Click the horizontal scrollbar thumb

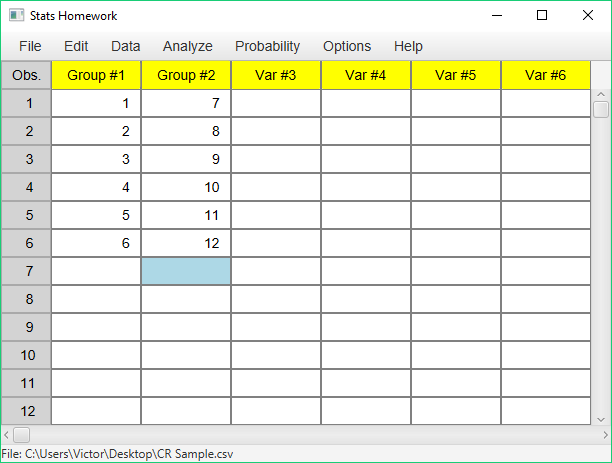click(21, 435)
